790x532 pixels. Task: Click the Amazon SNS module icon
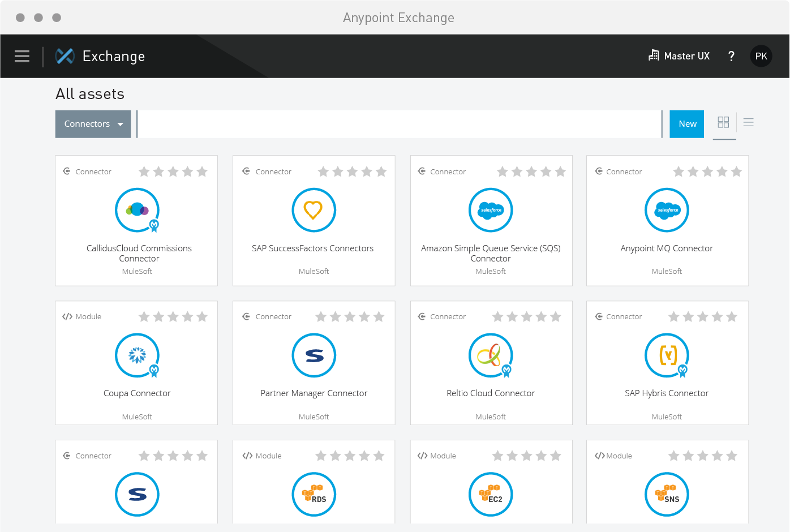tap(667, 494)
